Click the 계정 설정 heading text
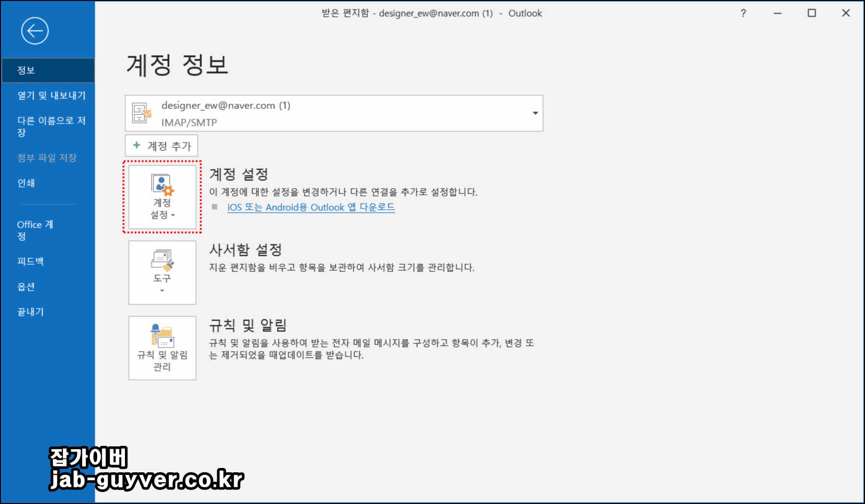This screenshot has width=865, height=504. pyautogui.click(x=239, y=174)
